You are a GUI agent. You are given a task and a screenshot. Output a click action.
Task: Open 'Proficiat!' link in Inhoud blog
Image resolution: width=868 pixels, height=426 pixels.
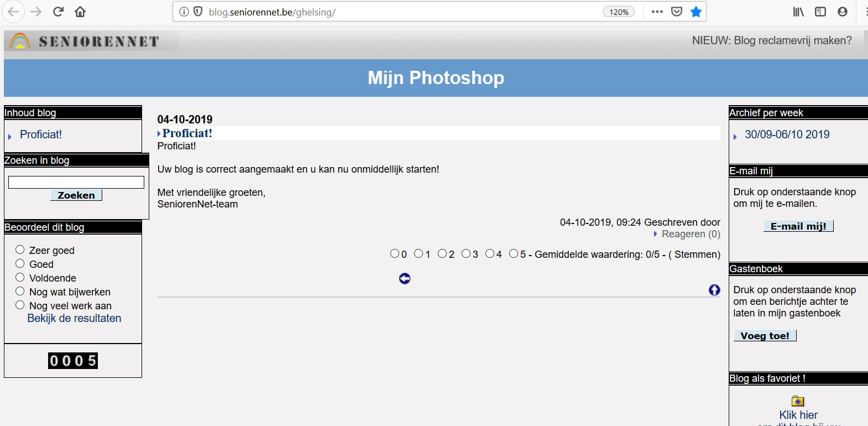click(41, 134)
